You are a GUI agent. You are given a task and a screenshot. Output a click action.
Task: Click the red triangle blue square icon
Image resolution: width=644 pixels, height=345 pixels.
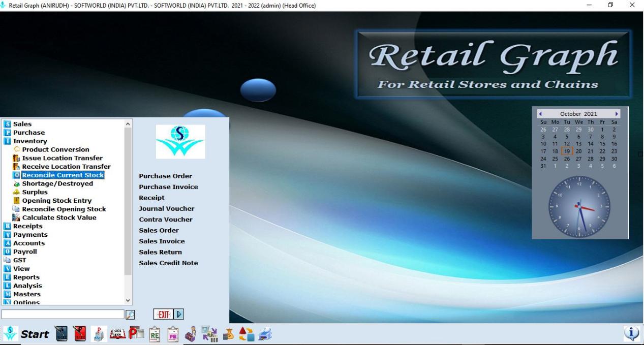click(246, 334)
